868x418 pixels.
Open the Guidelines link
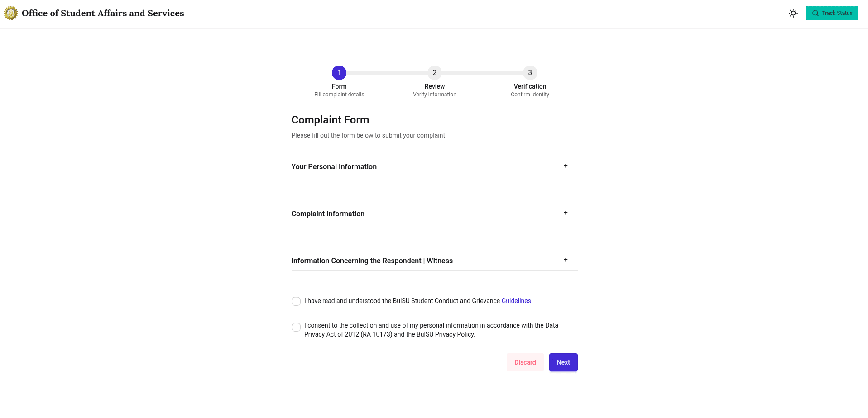tap(516, 301)
